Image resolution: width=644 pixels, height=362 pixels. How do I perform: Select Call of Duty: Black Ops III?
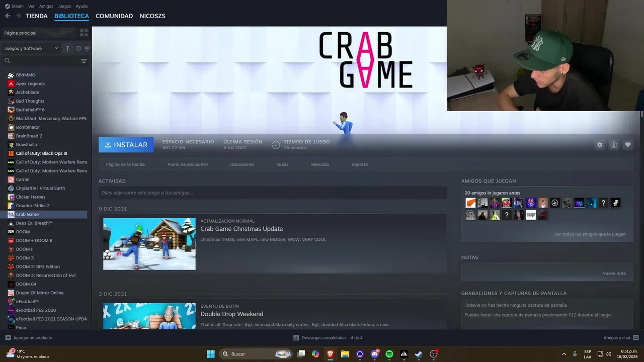coord(41,153)
